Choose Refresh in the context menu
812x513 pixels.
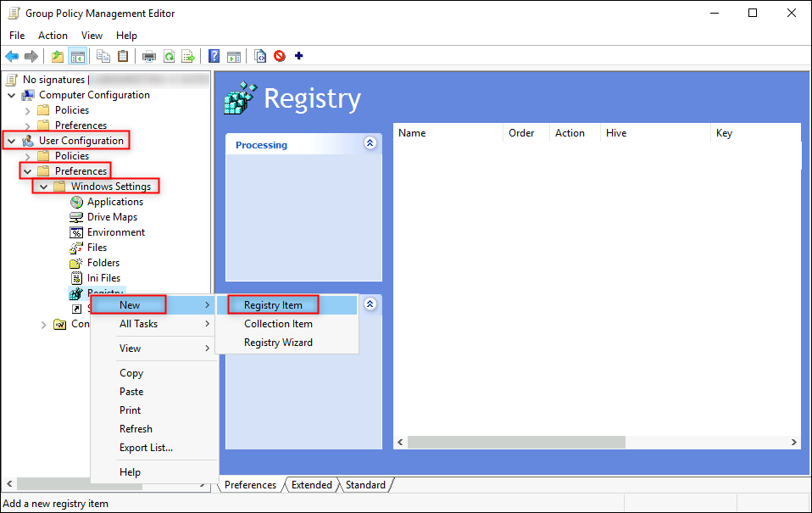pos(153,429)
